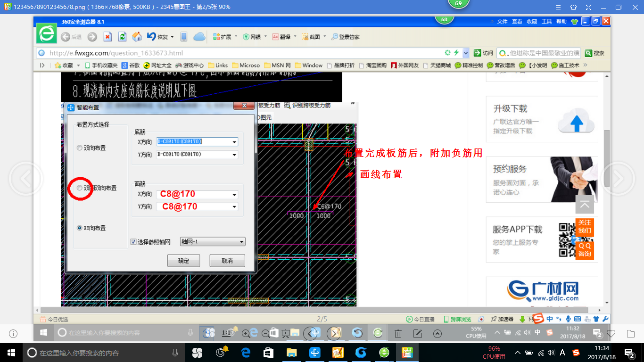Open the 面筋 Y方向 dropdown

click(x=234, y=206)
